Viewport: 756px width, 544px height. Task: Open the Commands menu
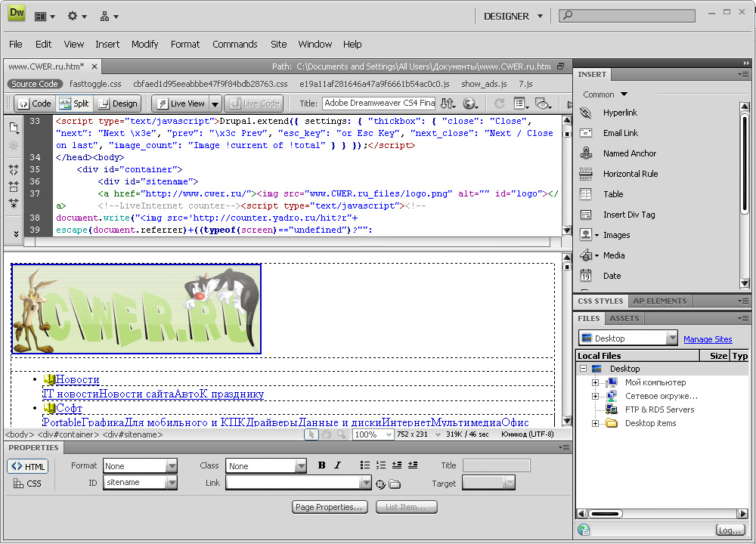(x=234, y=44)
